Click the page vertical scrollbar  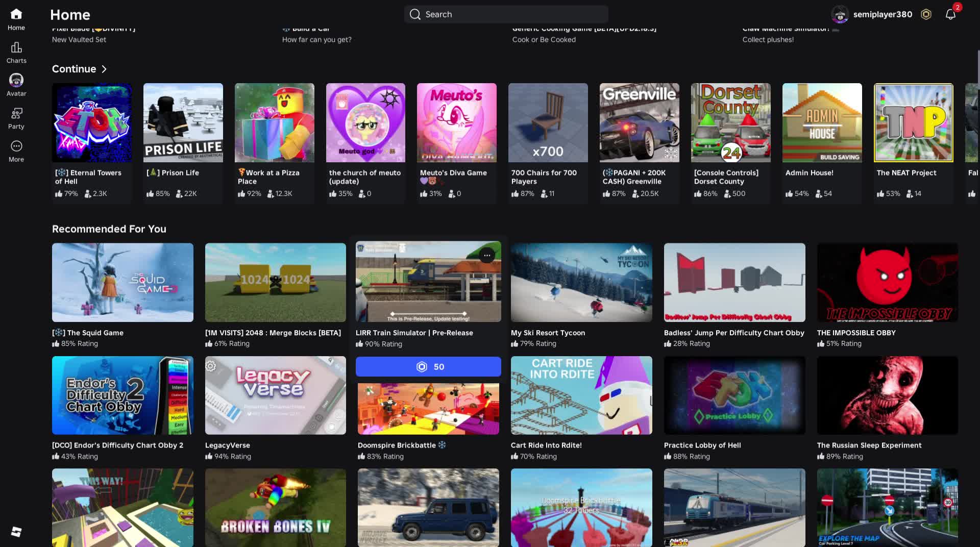978,69
